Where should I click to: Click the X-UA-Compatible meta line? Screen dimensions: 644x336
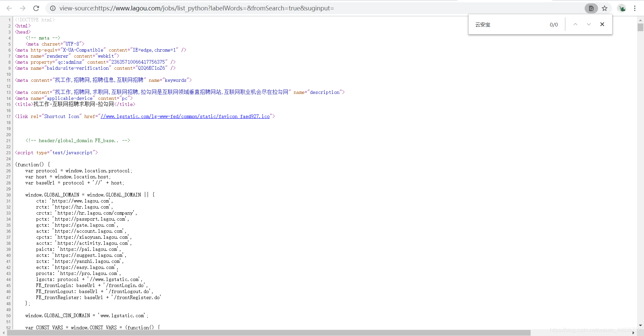coord(101,50)
